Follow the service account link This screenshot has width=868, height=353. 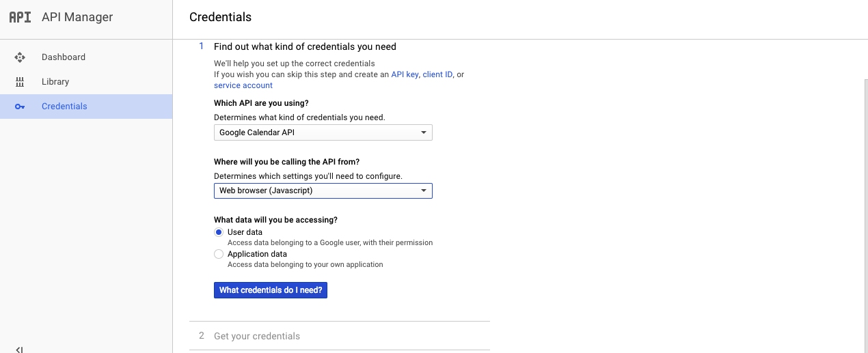[243, 85]
